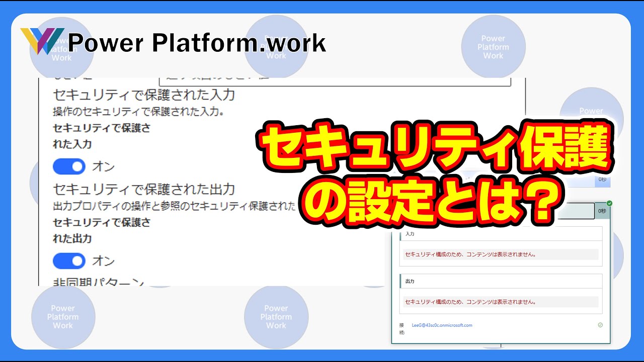The width and height of the screenshot is (644, 362).
Task: Click the セキュリティで保護された入力 heading
Action: click(x=144, y=95)
